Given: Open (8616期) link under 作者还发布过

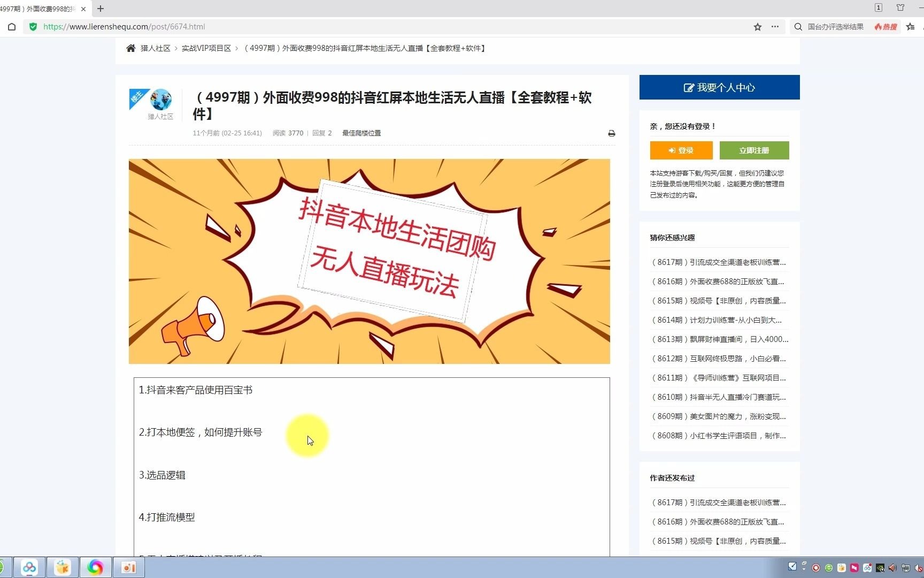Looking at the screenshot, I should (718, 522).
